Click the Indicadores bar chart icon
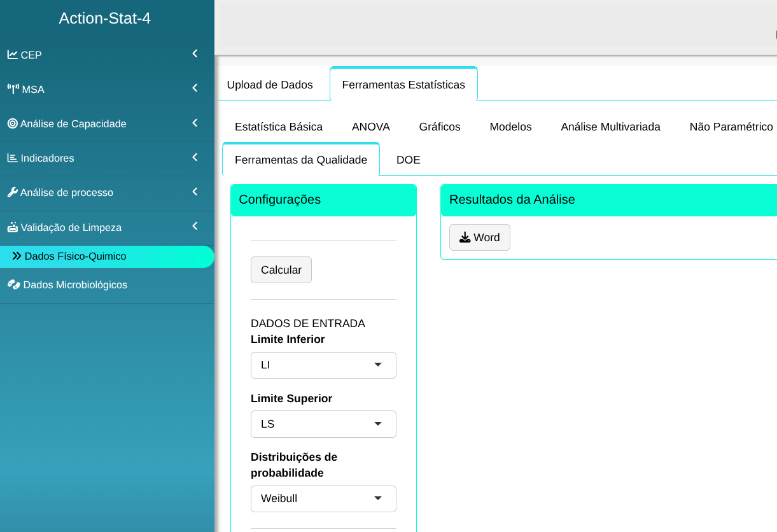777x532 pixels. pos(13,158)
